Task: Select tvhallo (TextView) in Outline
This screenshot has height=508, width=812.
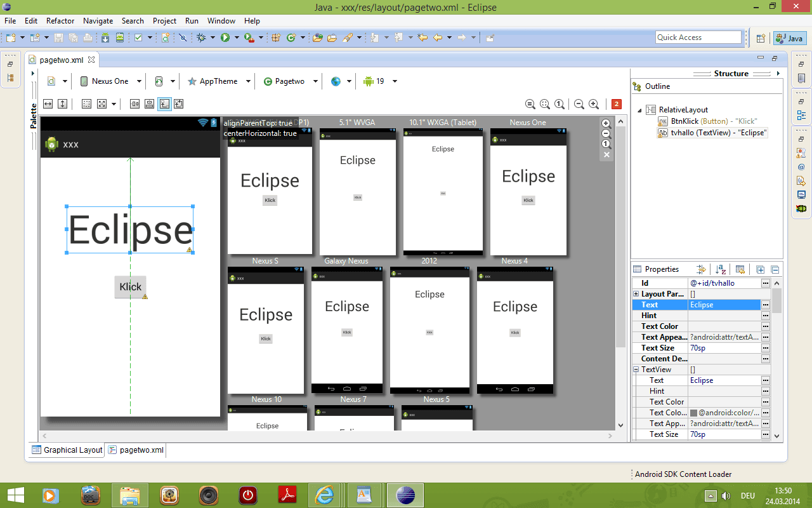Action: (713, 133)
